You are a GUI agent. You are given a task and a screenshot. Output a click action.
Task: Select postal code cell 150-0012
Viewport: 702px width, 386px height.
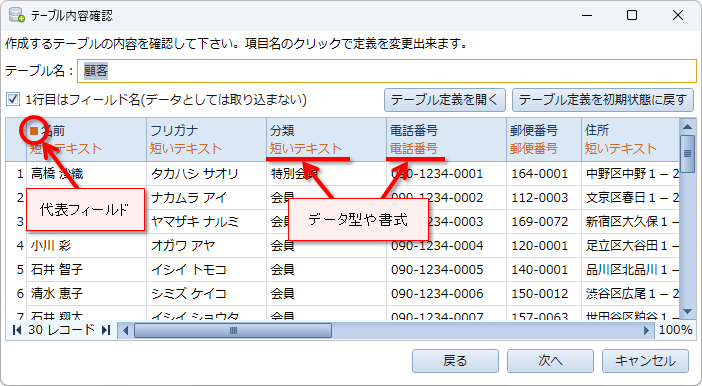point(544,293)
